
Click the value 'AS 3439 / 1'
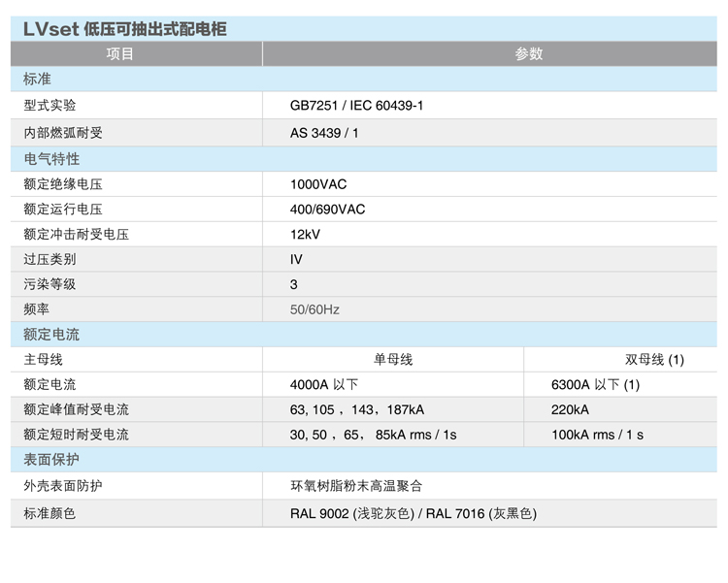[x=324, y=133]
